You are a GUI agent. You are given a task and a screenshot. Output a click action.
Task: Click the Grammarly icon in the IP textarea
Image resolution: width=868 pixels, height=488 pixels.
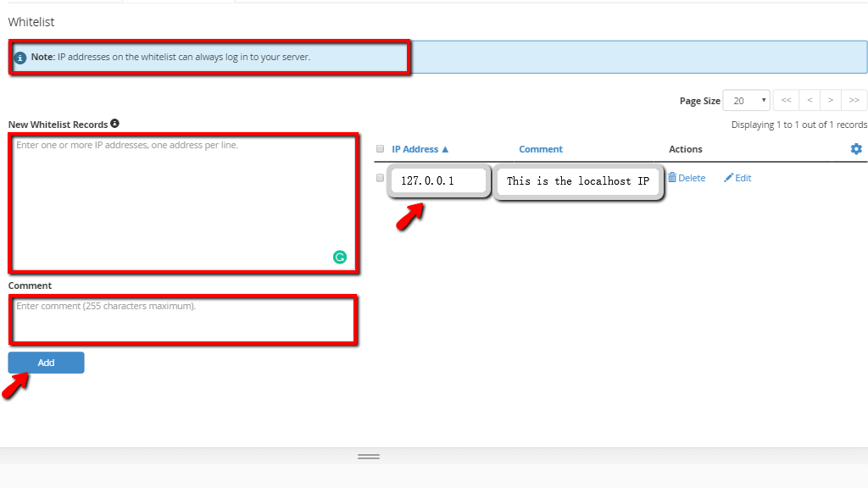coord(340,257)
